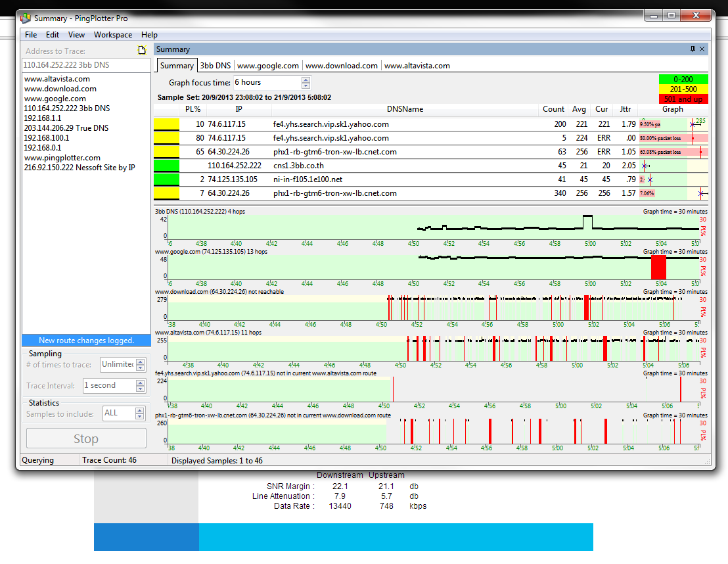Screen dimensions: 728x564
Task: Click red packet loss block in google.com graph
Action: [x=658, y=268]
